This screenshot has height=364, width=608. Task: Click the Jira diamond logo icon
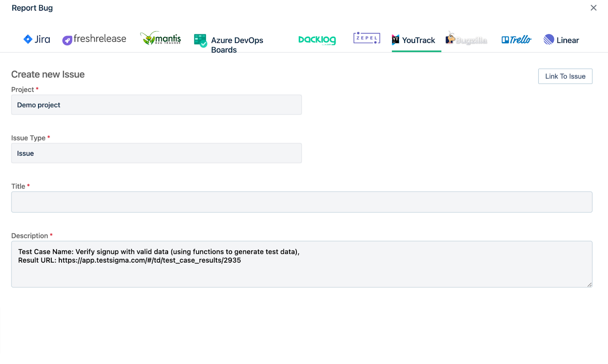28,39
